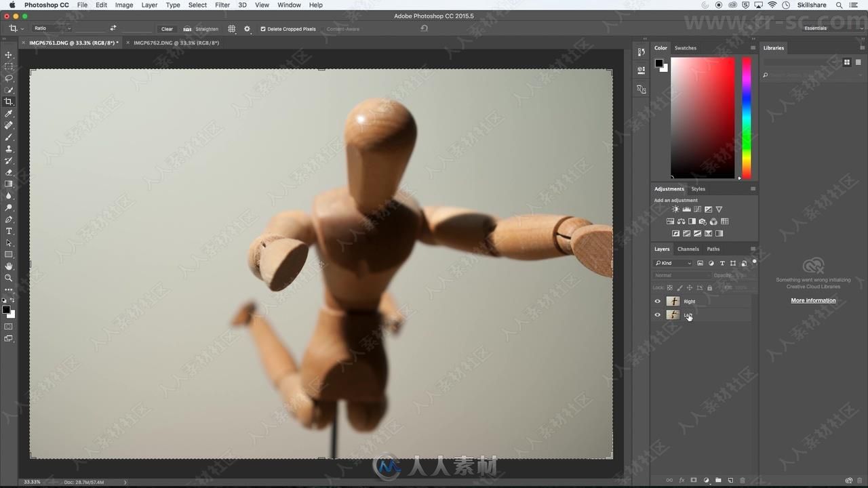Select the Right layer thumbnail
Screen dimensions: 868x488
point(673,302)
